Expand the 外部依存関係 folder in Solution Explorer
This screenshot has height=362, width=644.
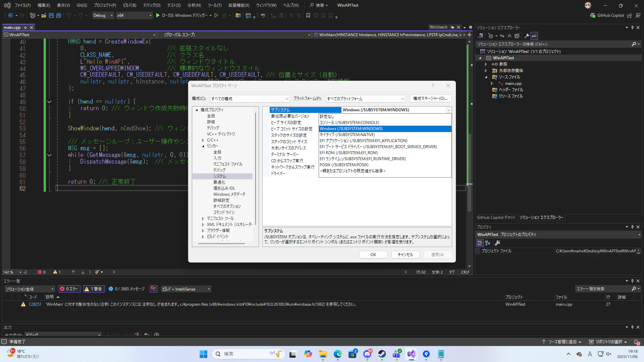pos(486,71)
